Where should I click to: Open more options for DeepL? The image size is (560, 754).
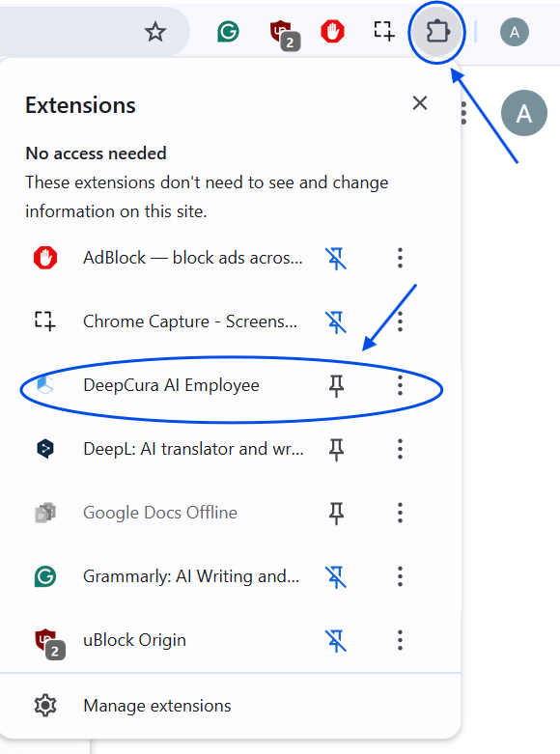400,449
